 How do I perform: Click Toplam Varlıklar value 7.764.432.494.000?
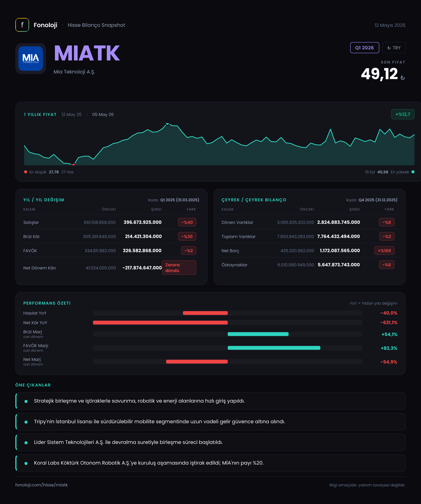point(339,236)
